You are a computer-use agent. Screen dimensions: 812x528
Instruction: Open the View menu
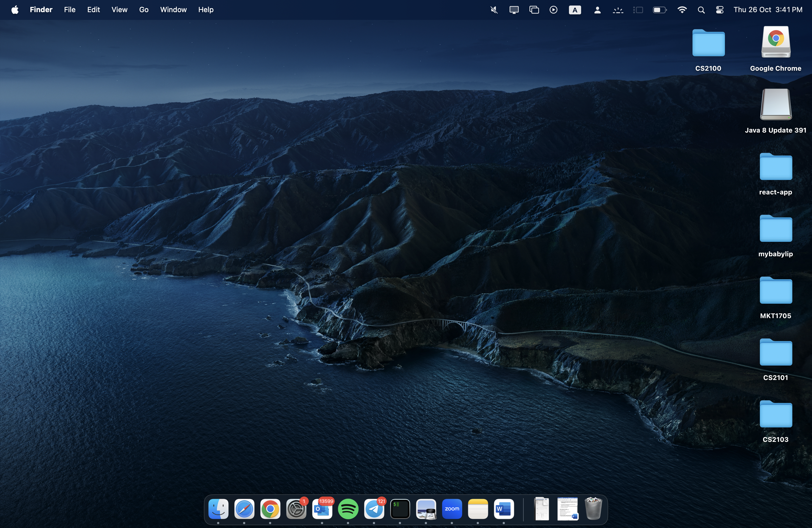[x=119, y=10]
